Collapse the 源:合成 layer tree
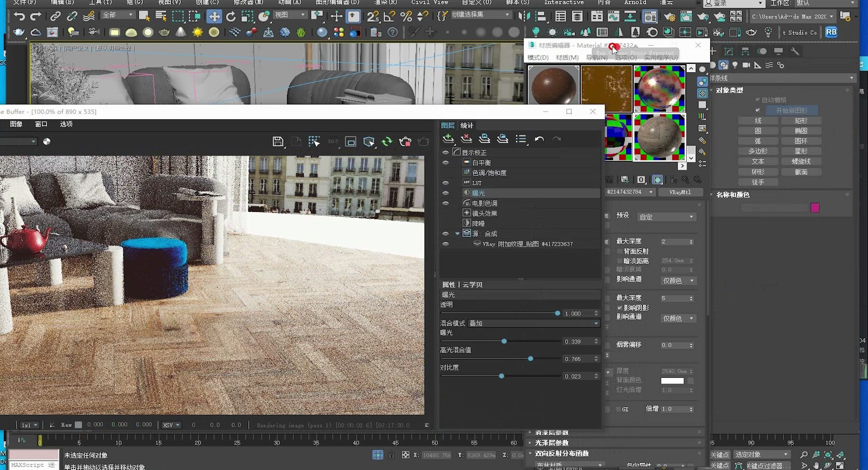The width and height of the screenshot is (868, 470). coord(458,234)
